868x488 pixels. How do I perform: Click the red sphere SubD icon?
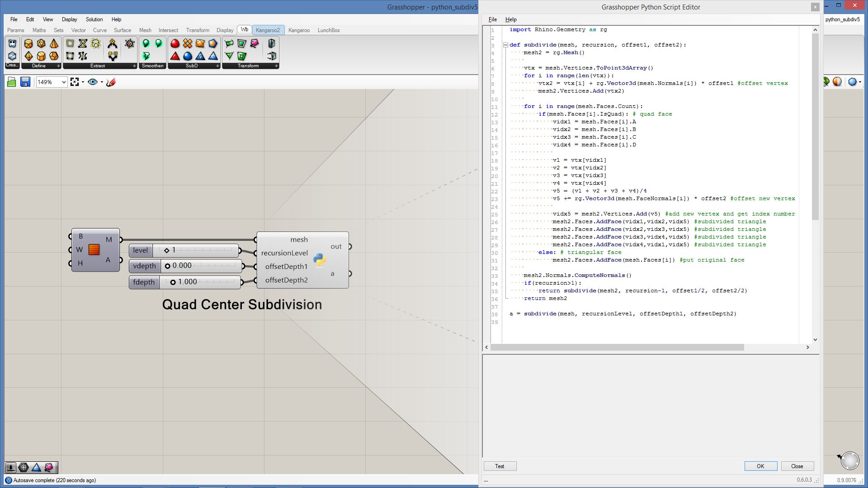[x=175, y=43]
